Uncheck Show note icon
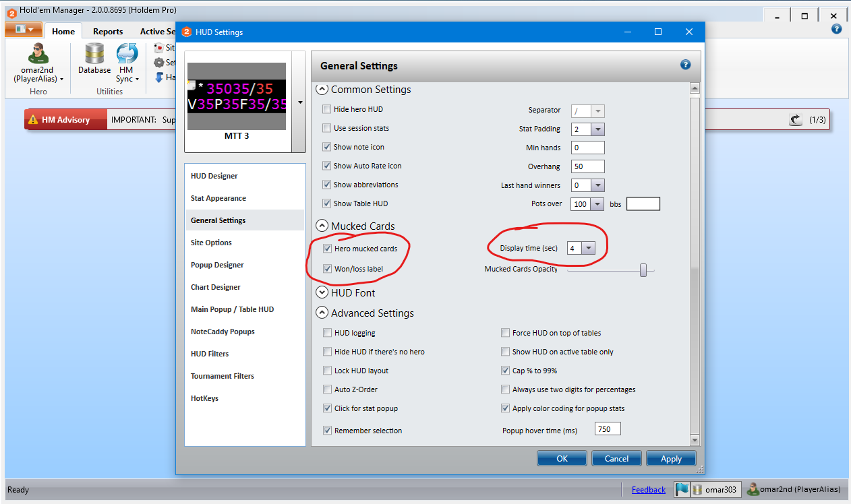Viewport: 851px width, 504px height. (327, 147)
